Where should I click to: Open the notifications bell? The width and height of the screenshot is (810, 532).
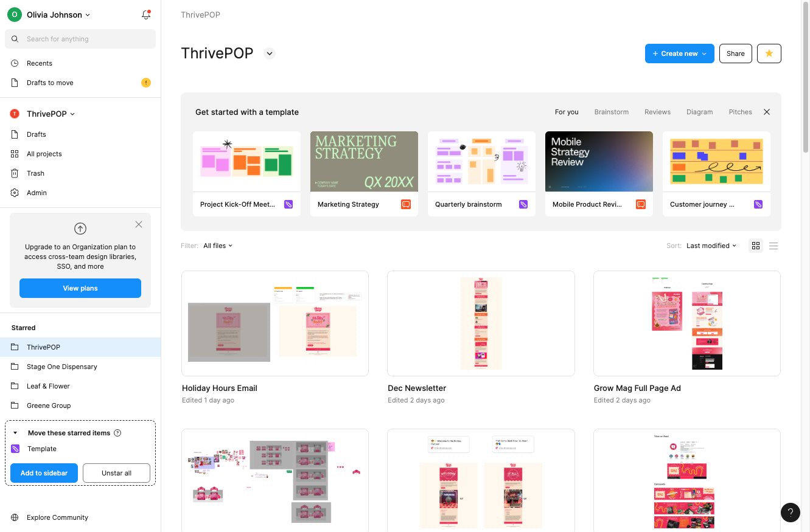pos(146,15)
